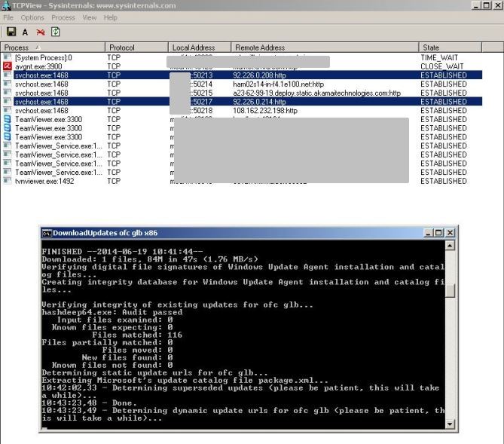Click the TIME_WAIT state cell

pyautogui.click(x=439, y=57)
